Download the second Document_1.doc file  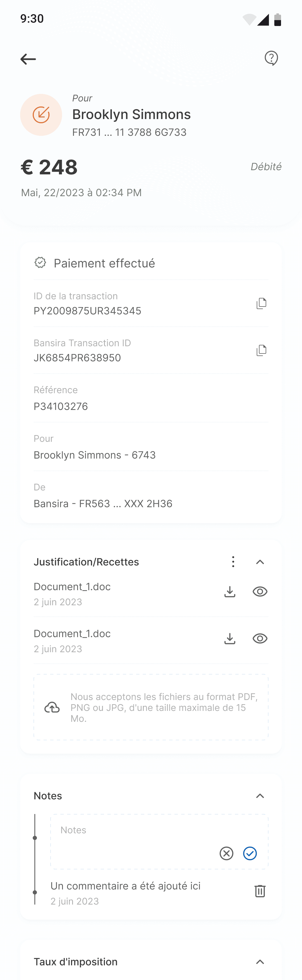(x=230, y=638)
